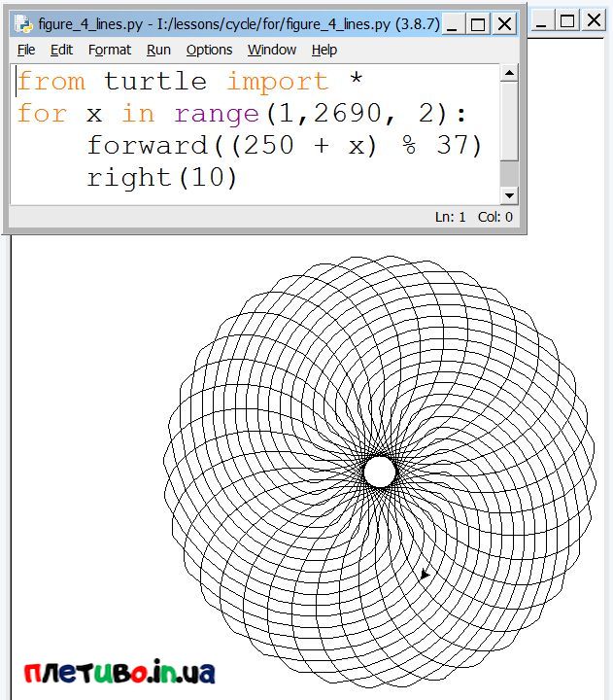Image resolution: width=613 pixels, height=700 pixels.
Task: Click the turtle arrow cursor in the drawing
Action: click(425, 575)
